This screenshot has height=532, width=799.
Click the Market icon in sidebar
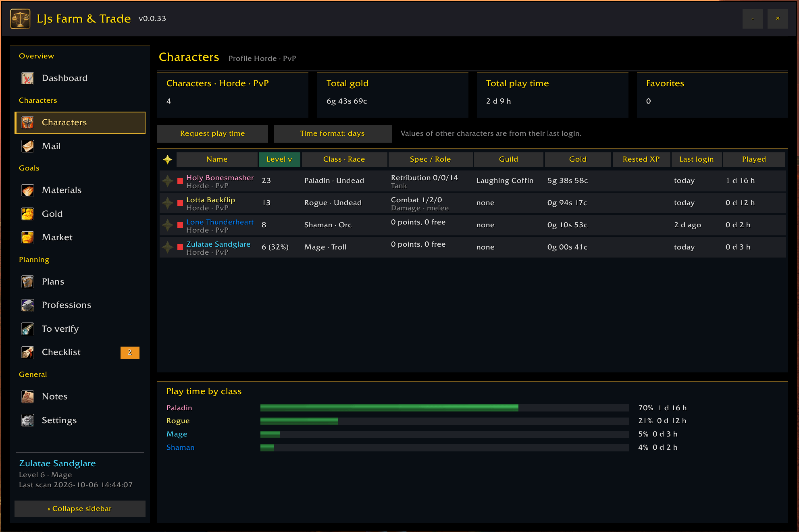coord(28,237)
